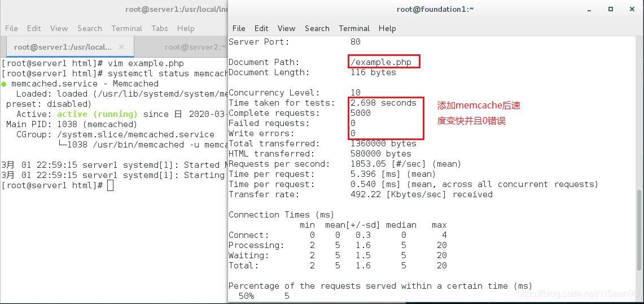Open Tabs menu in server1 terminal window

(159, 28)
